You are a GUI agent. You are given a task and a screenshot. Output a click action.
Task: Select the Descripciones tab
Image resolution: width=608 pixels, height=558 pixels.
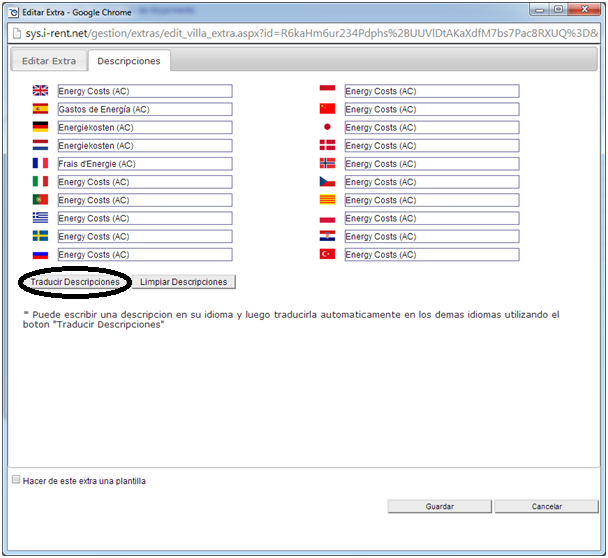coord(128,61)
